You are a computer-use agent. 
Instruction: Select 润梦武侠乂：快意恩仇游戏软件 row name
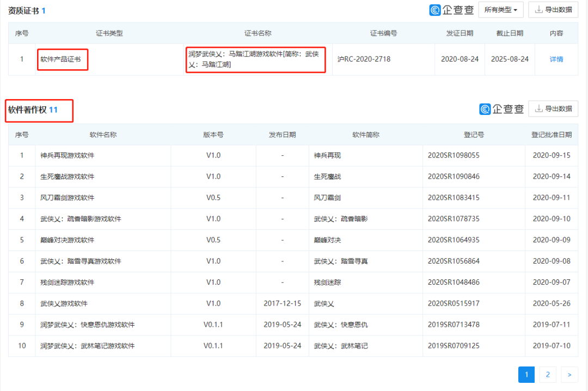87,325
